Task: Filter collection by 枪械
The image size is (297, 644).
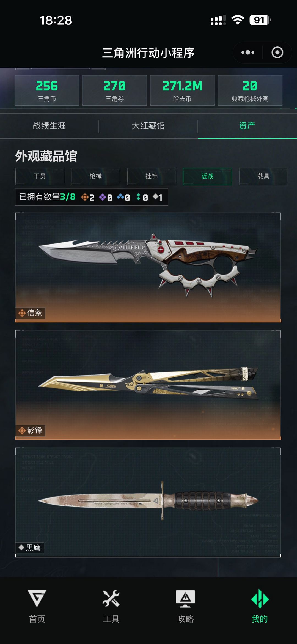Action: click(96, 176)
